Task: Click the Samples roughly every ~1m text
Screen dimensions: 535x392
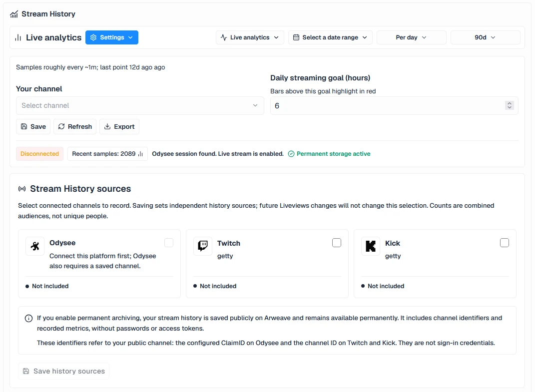Action: coord(90,67)
